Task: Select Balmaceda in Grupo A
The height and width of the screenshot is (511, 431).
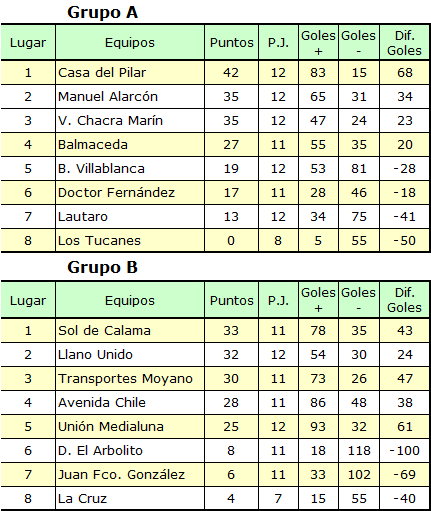Action: coord(130,144)
